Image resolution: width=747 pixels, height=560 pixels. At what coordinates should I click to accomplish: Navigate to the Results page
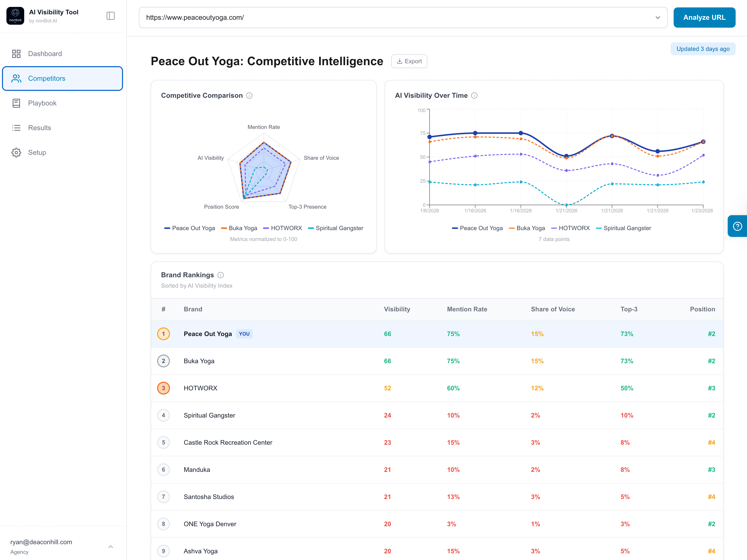tap(39, 128)
